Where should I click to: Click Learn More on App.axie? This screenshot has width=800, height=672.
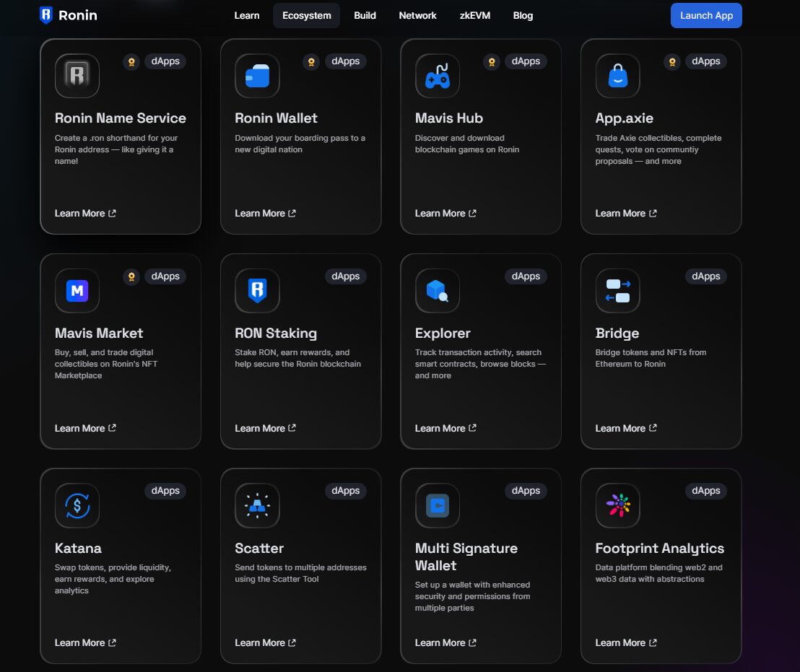point(625,213)
